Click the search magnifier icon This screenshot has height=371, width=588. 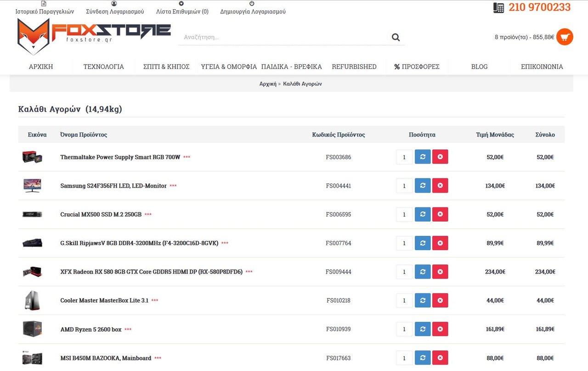396,37
